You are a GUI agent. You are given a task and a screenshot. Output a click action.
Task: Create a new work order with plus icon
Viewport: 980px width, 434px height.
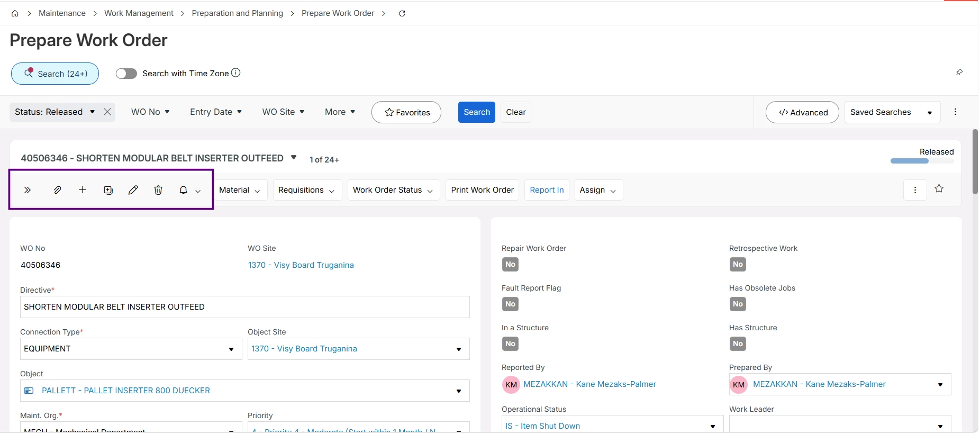pyautogui.click(x=83, y=190)
